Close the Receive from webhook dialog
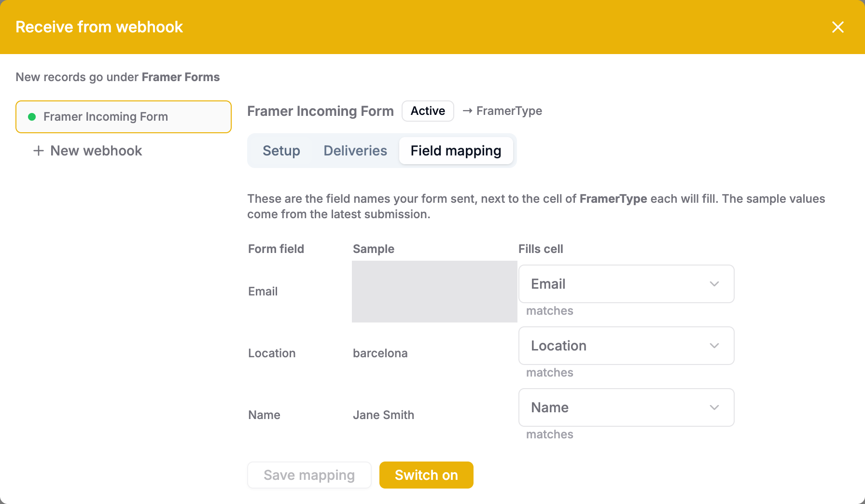865x504 pixels. tap(838, 27)
